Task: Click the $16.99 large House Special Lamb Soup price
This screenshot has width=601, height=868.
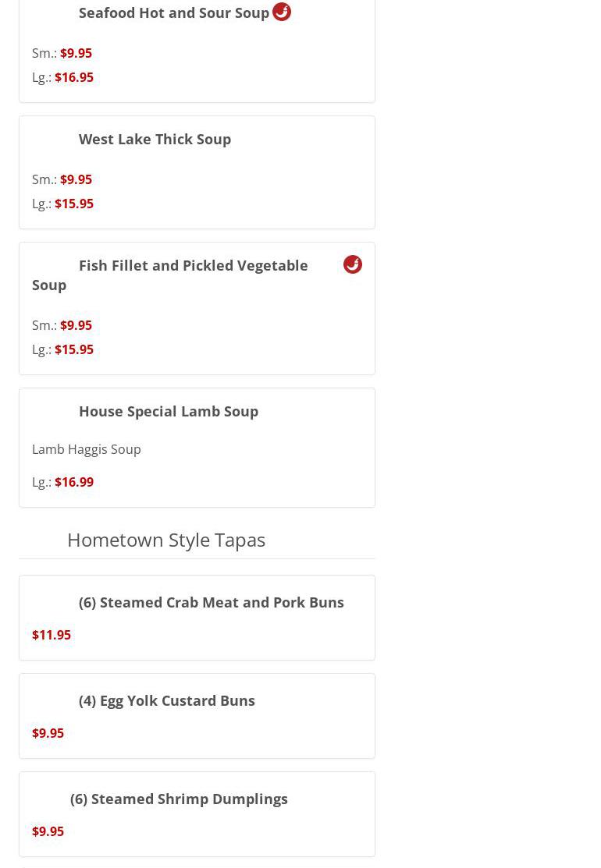Action: click(73, 482)
